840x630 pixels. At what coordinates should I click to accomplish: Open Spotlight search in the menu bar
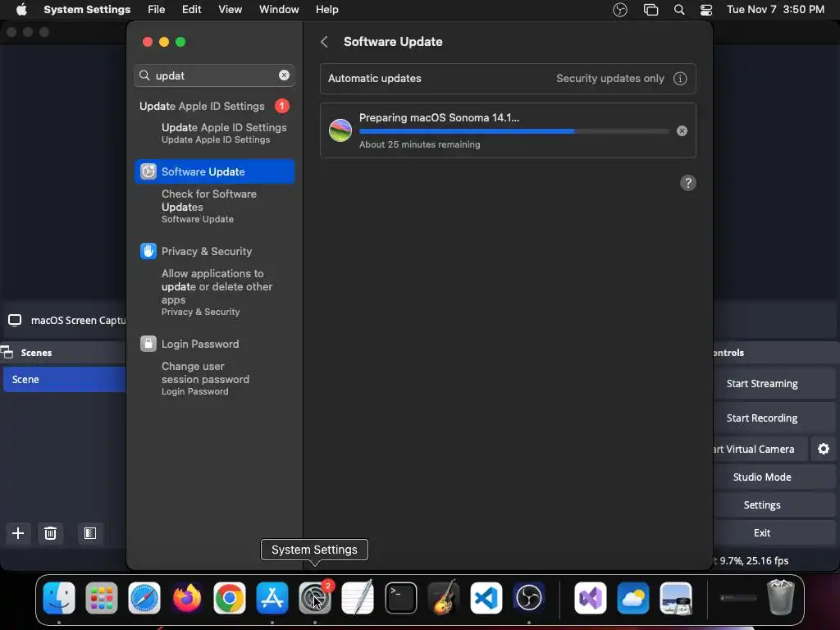tap(678, 10)
